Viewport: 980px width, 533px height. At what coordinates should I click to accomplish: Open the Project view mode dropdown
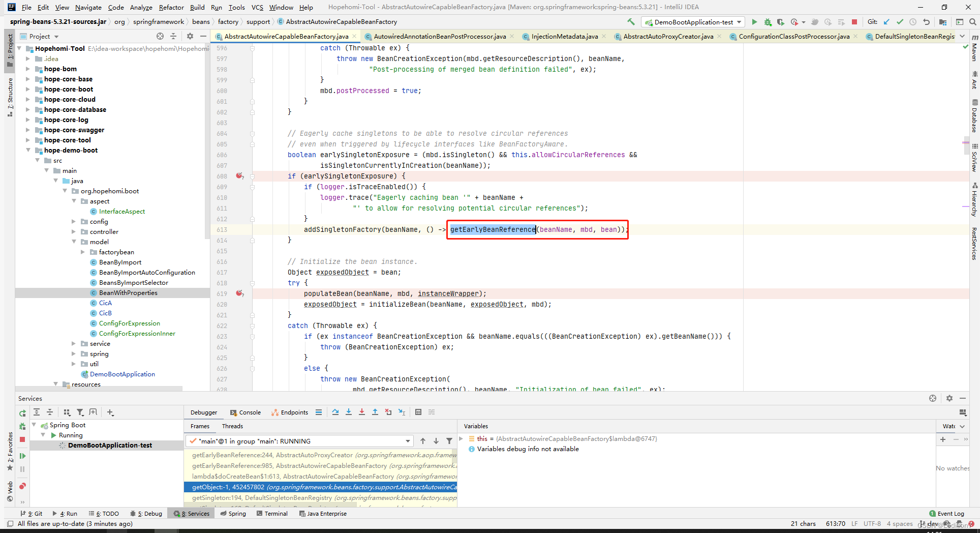[x=44, y=36]
